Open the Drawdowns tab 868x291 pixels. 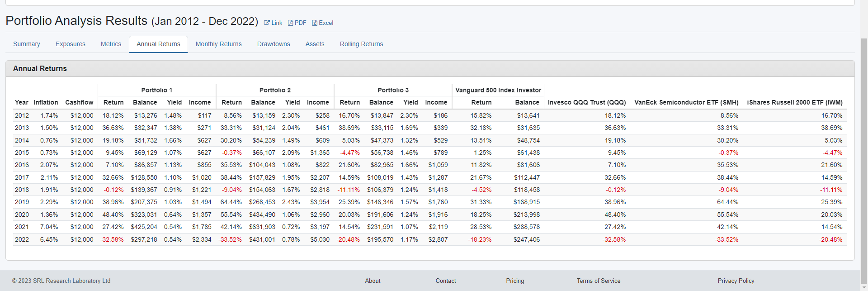click(274, 44)
